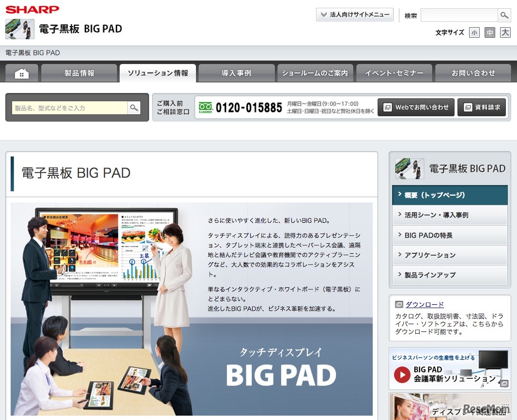
Task: Click the chevron beside BIG PADの特長
Action: point(400,234)
